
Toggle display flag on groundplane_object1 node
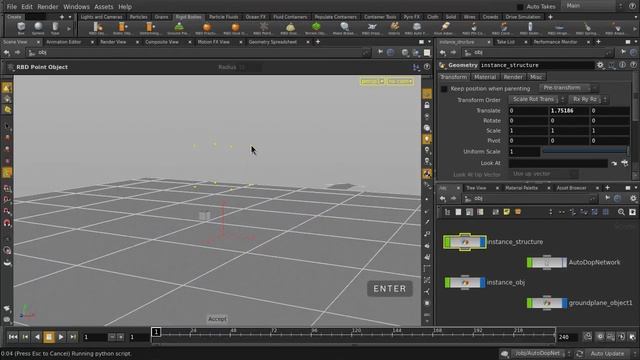[x=565, y=303]
